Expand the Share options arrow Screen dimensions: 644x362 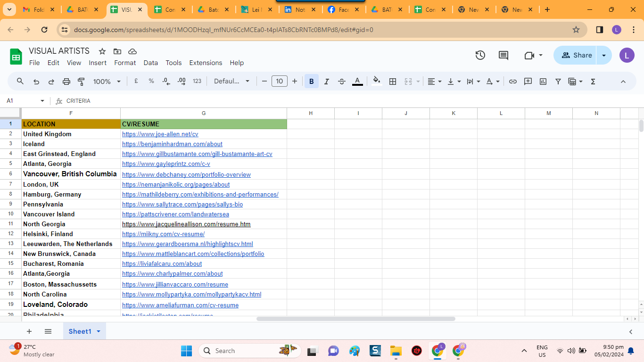tap(604, 55)
